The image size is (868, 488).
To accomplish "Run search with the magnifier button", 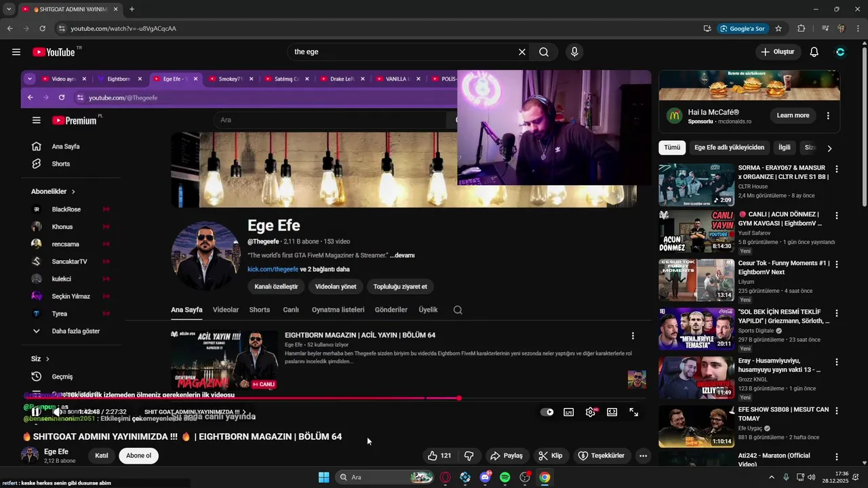I will pos(544,52).
